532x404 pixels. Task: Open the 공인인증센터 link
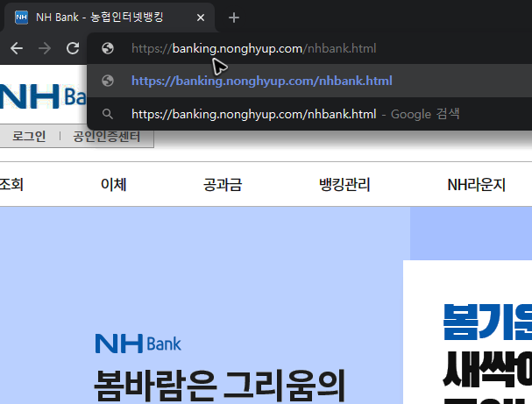(x=106, y=136)
